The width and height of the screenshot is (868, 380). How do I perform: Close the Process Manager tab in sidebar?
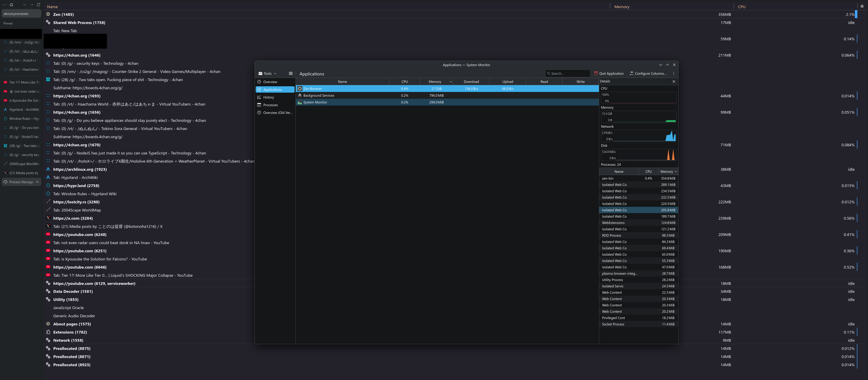point(37,182)
